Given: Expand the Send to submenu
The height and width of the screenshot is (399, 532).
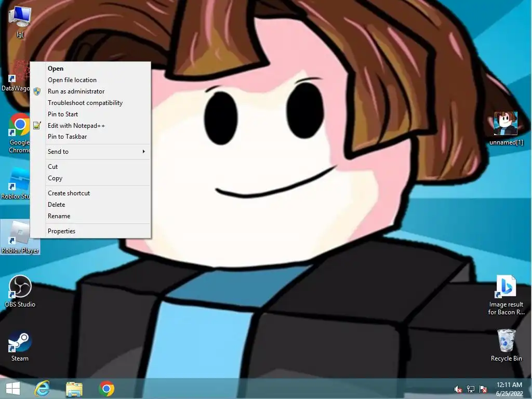Looking at the screenshot, I should (90, 152).
